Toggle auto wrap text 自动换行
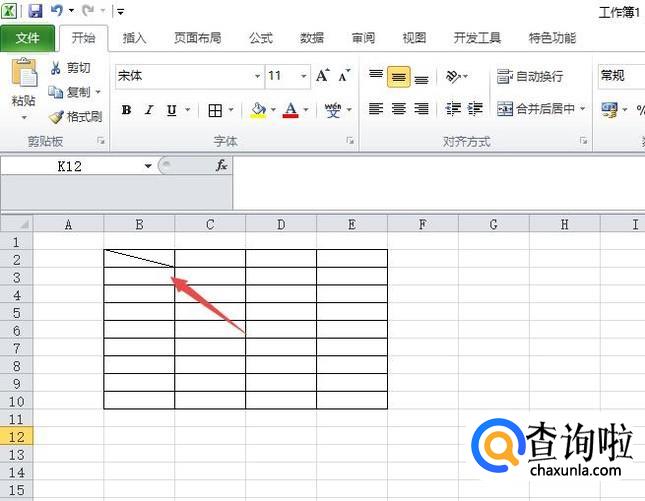 (531, 77)
